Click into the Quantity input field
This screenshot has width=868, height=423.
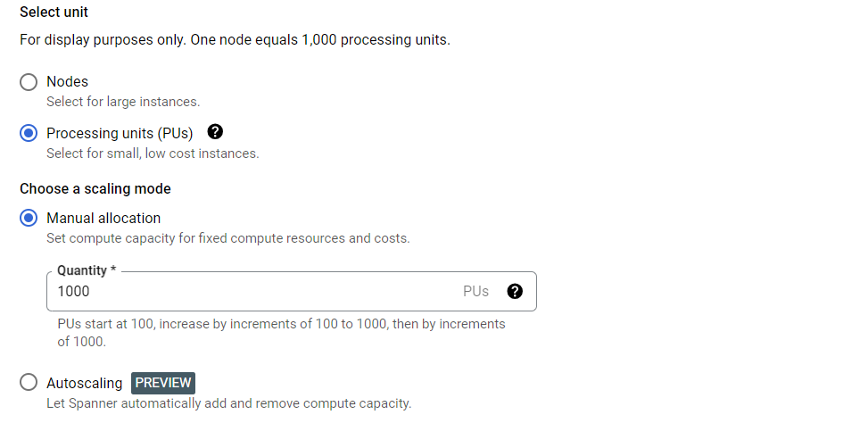click(x=250, y=291)
